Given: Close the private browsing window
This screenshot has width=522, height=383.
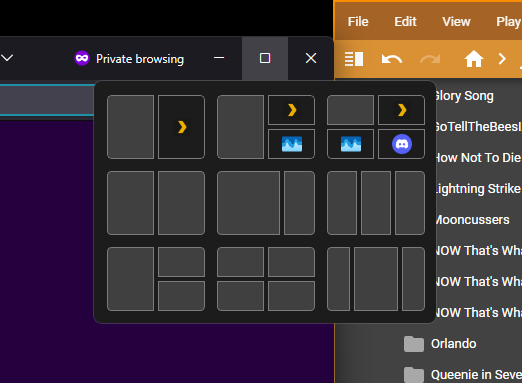Looking at the screenshot, I should tap(311, 58).
